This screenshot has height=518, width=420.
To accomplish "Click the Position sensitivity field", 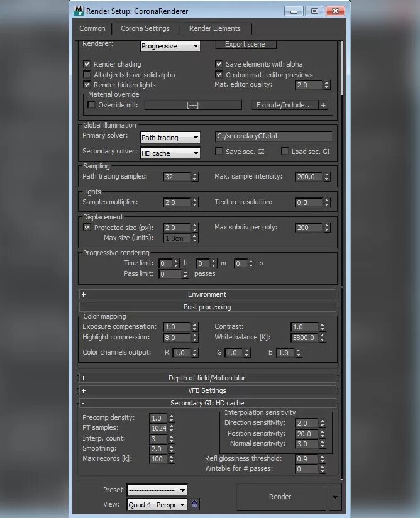I will 307,434.
